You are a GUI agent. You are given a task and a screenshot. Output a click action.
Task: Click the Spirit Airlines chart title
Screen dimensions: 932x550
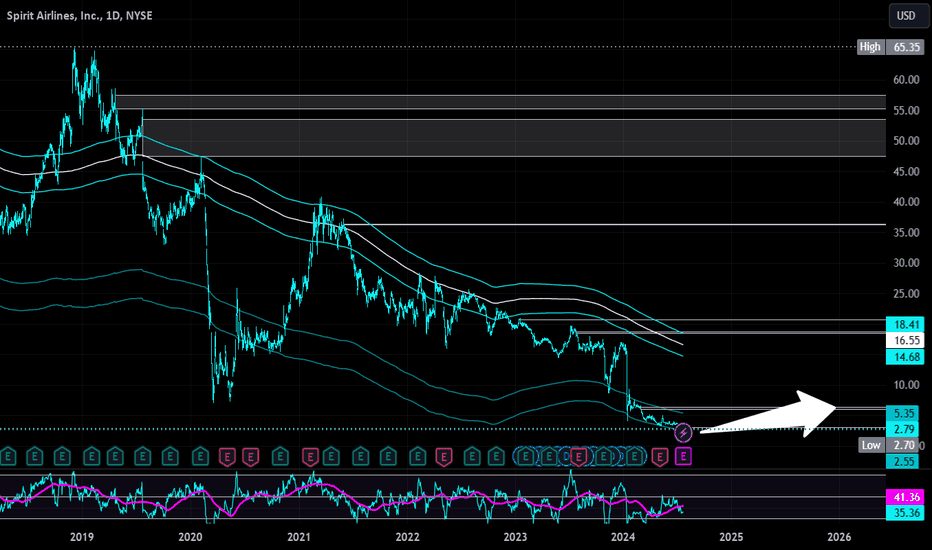tap(79, 15)
